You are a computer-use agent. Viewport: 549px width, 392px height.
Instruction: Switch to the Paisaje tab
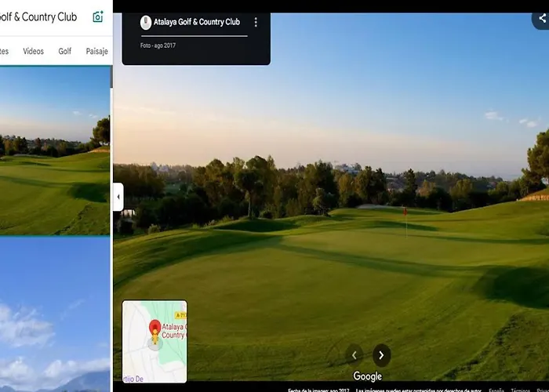coord(97,51)
